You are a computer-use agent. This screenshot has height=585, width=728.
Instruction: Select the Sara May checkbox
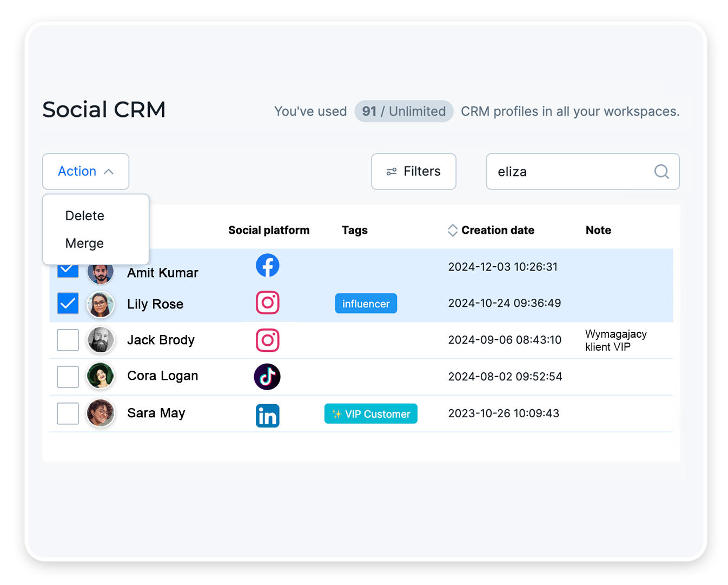[68, 413]
